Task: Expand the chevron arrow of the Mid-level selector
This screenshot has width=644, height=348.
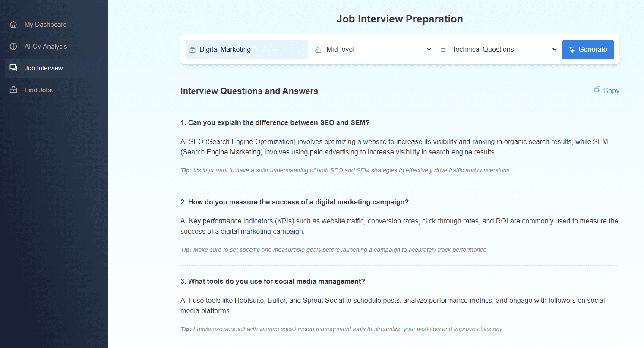Action: point(429,50)
